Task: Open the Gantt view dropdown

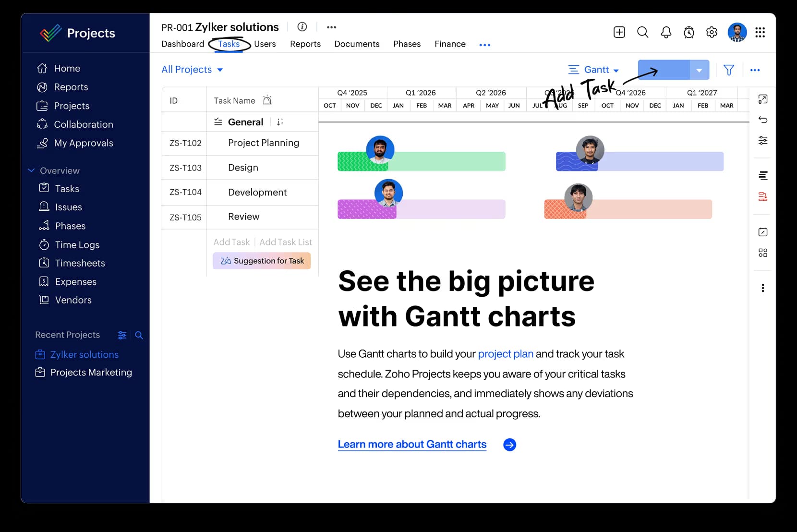Action: (x=593, y=70)
